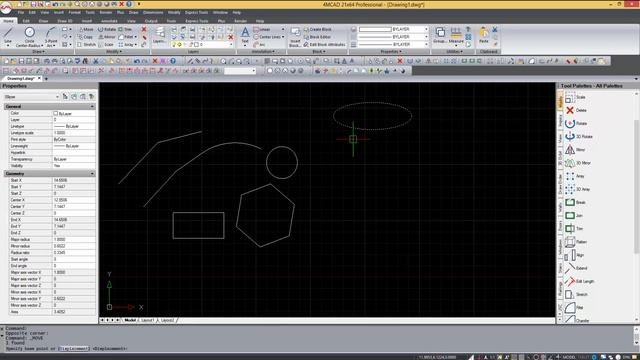
Task: Select Fillet in Tool Palettes
Action: (x=574, y=307)
